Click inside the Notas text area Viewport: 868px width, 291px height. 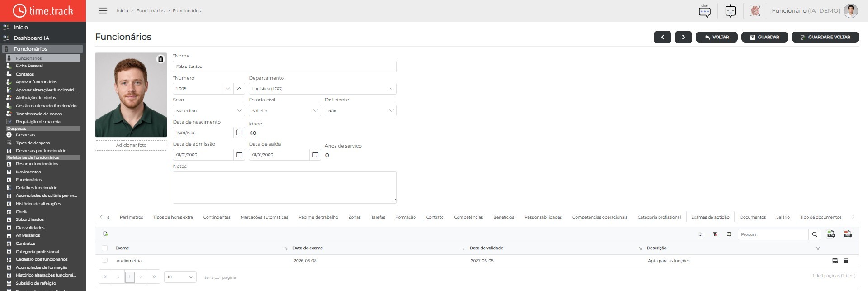(285, 187)
